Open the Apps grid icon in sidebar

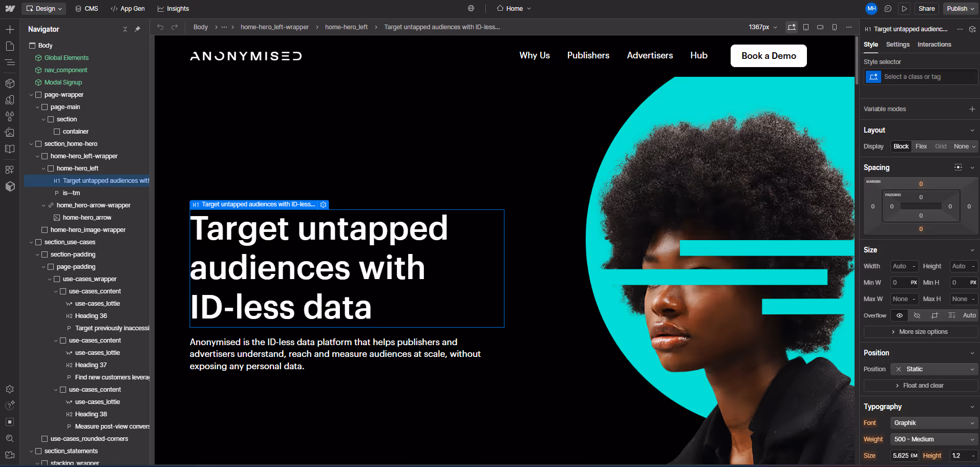[x=10, y=169]
